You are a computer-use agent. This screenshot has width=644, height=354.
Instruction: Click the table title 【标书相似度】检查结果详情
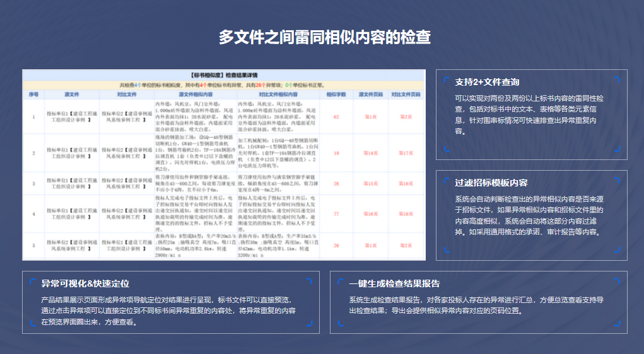click(x=224, y=75)
